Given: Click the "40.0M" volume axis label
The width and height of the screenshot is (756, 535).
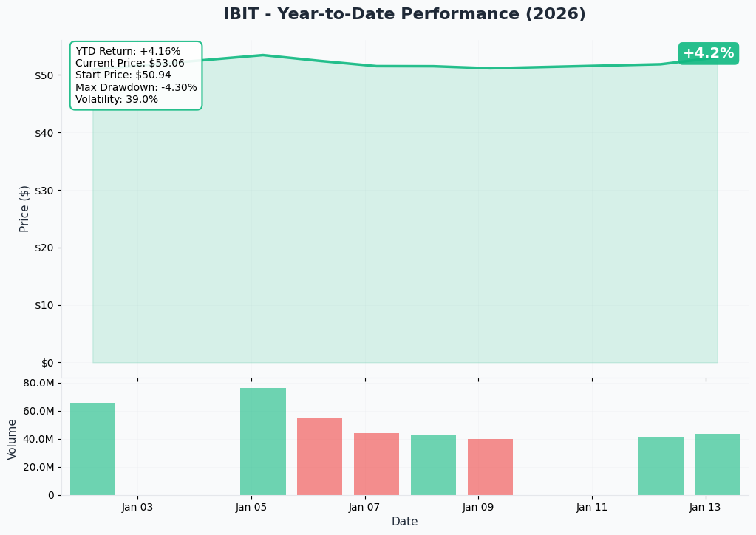Looking at the screenshot, I should 38,439.
